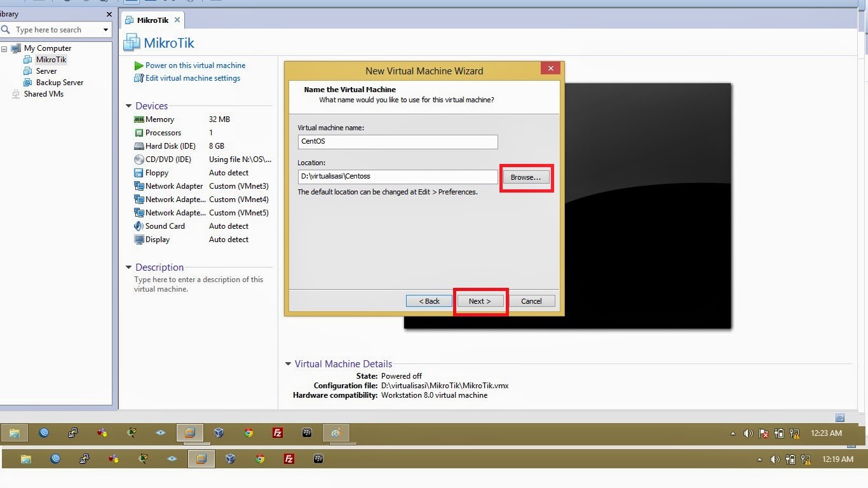Viewport: 868px width, 488px height.
Task: Select Server in the library tree
Action: [x=46, y=71]
